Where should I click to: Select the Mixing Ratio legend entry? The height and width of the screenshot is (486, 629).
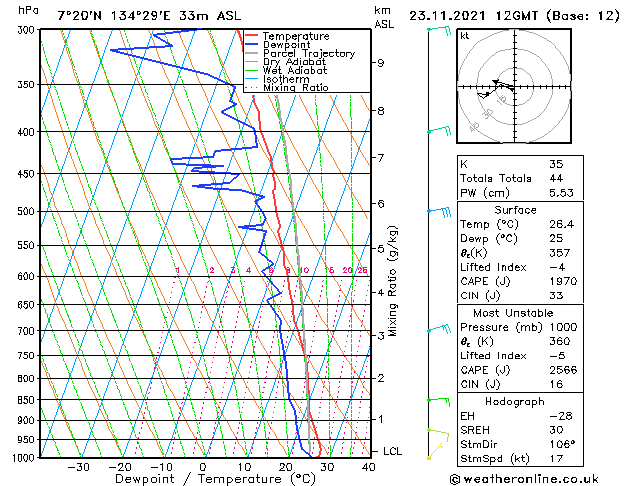point(296,87)
